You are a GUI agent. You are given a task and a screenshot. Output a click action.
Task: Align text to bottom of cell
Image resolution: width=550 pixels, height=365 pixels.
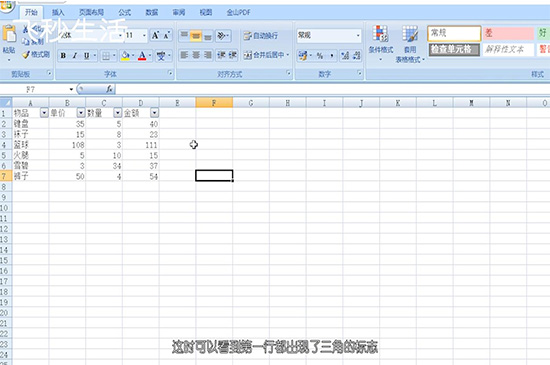(x=208, y=35)
